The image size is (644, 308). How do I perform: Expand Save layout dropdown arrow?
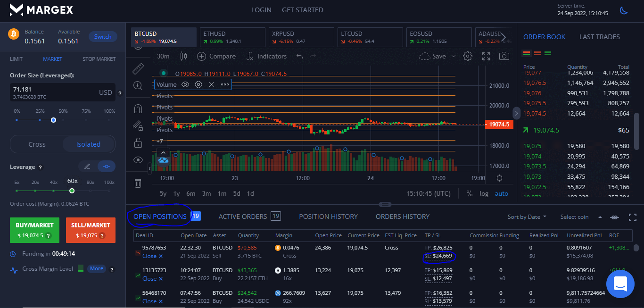454,56
